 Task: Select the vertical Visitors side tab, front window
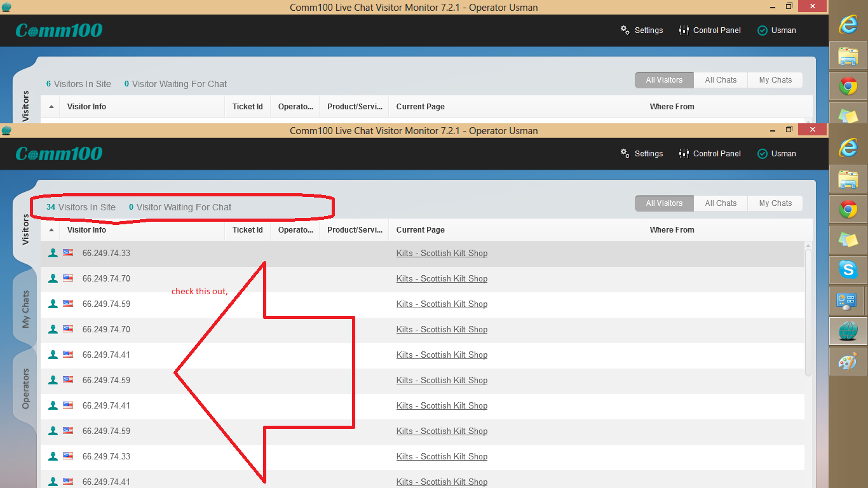(x=25, y=229)
